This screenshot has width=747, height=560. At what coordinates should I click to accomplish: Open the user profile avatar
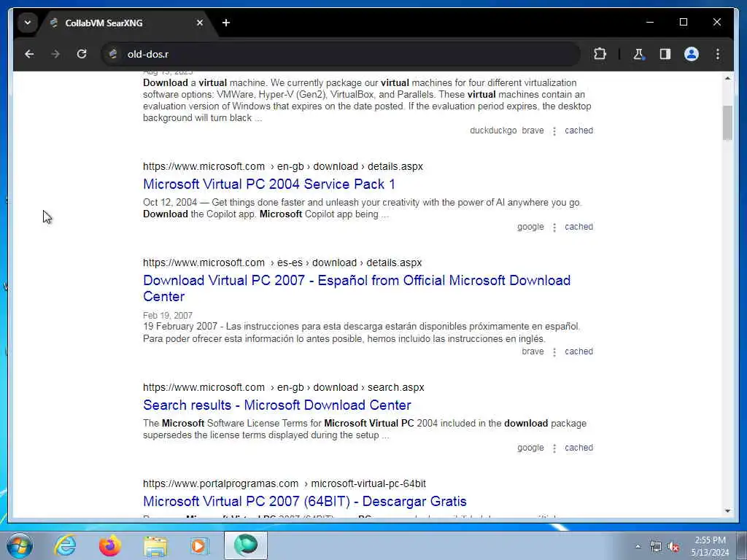pos(692,54)
